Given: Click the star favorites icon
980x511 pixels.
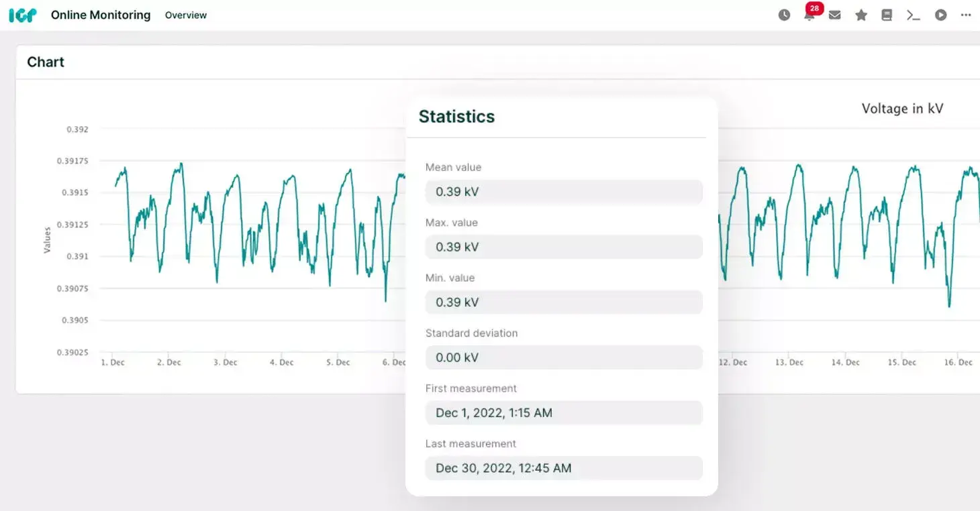Looking at the screenshot, I should tap(861, 15).
